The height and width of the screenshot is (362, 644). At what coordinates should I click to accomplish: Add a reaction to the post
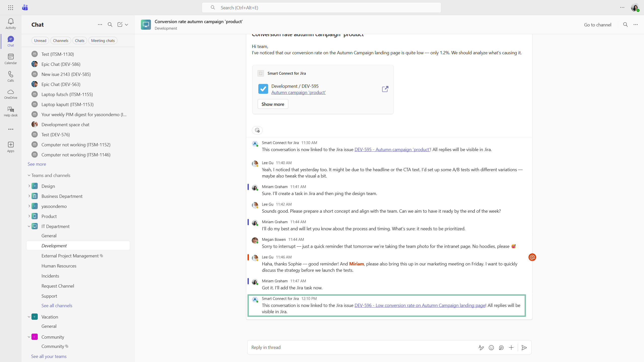coord(257,130)
